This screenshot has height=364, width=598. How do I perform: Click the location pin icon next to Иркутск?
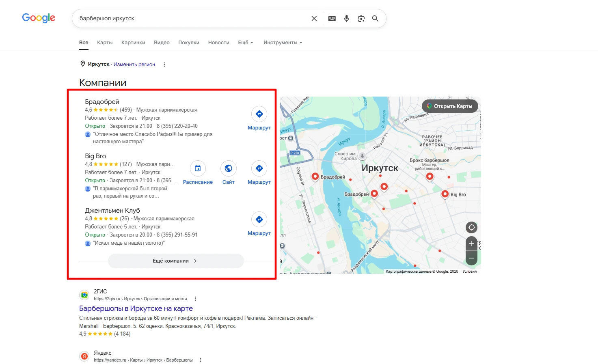[83, 64]
